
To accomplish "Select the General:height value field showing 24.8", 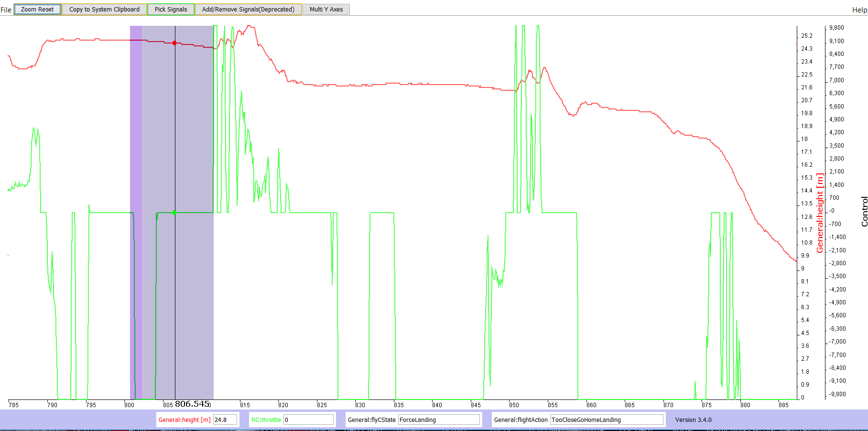I will tap(225, 420).
